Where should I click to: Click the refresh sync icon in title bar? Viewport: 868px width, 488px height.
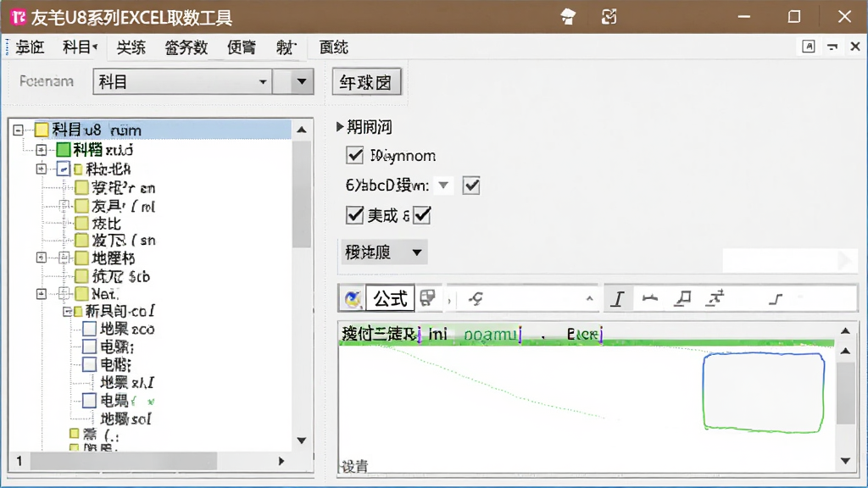coord(609,17)
